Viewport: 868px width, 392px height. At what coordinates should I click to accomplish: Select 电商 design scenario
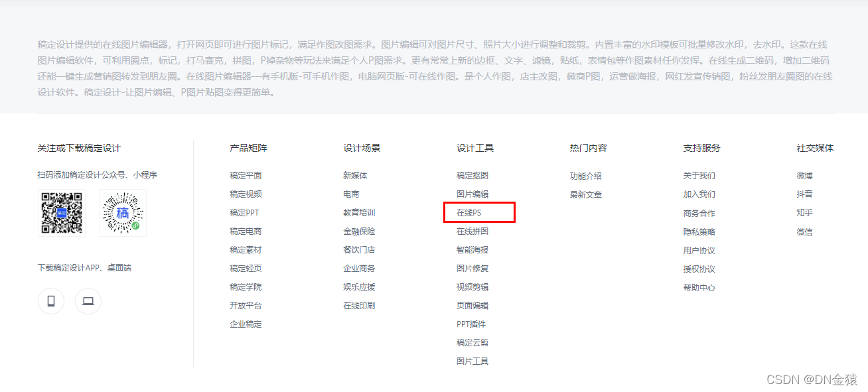click(x=351, y=194)
